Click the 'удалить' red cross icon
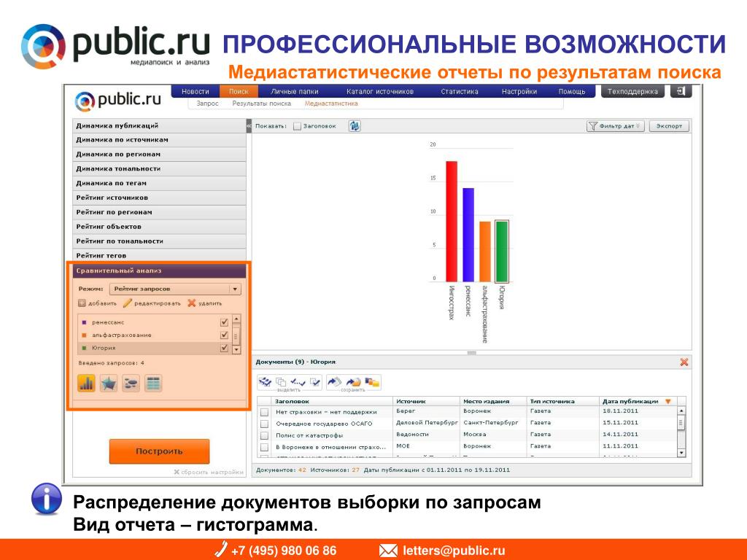The image size is (747, 560). click(192, 303)
